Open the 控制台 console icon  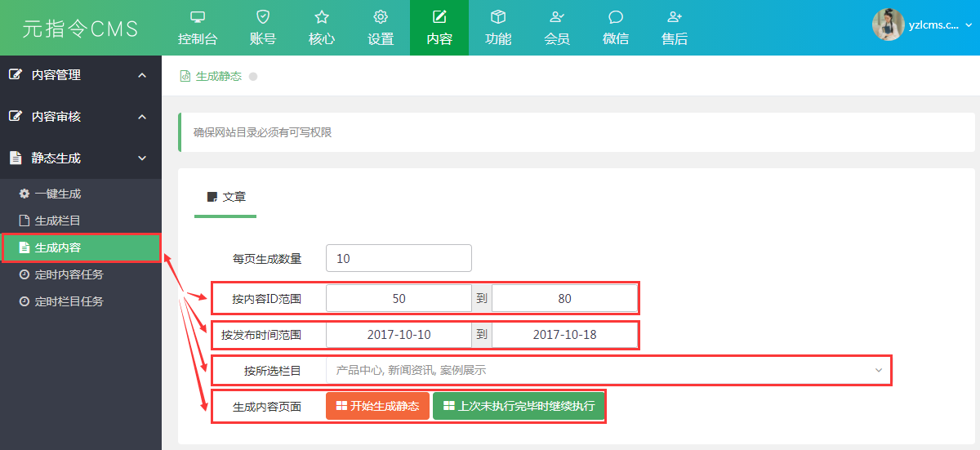tap(198, 16)
